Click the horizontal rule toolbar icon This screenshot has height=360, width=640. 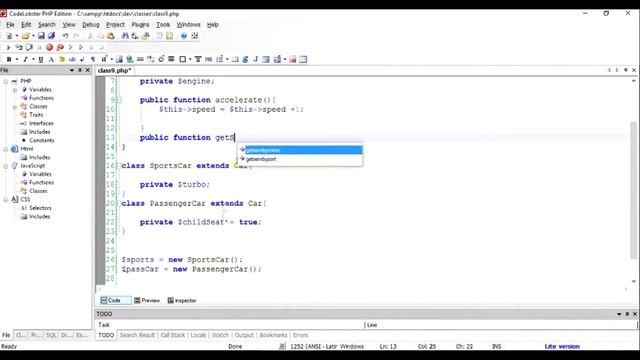click(140, 60)
